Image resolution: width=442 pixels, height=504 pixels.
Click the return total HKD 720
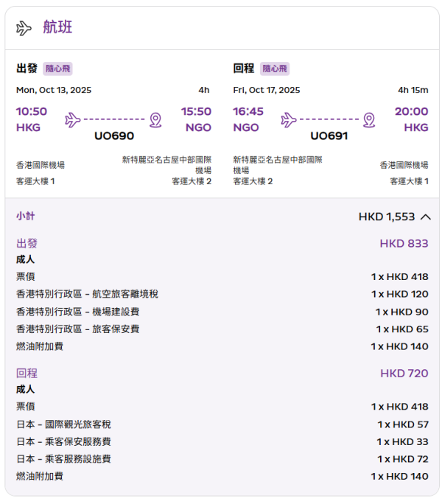[x=404, y=374]
